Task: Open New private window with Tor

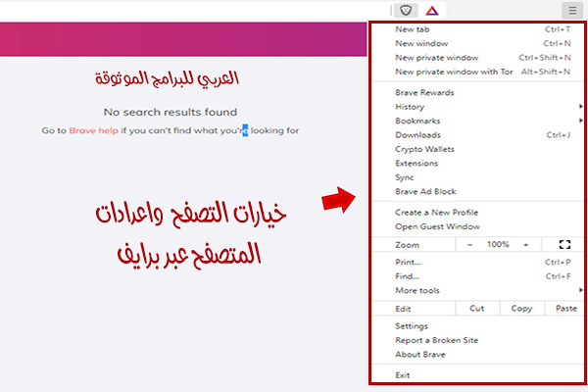Action: [x=478, y=72]
